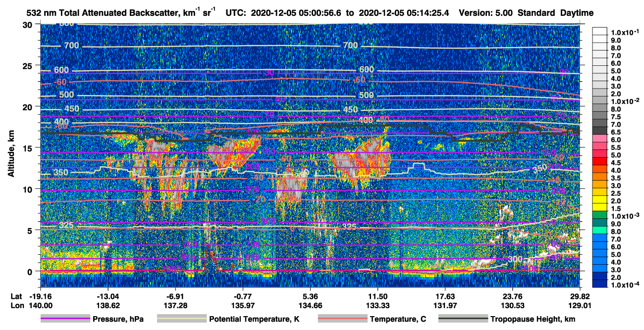Image resolution: width=644 pixels, height=330 pixels.
Task: Click the color bar label '2.5'
Action: click(x=616, y=193)
